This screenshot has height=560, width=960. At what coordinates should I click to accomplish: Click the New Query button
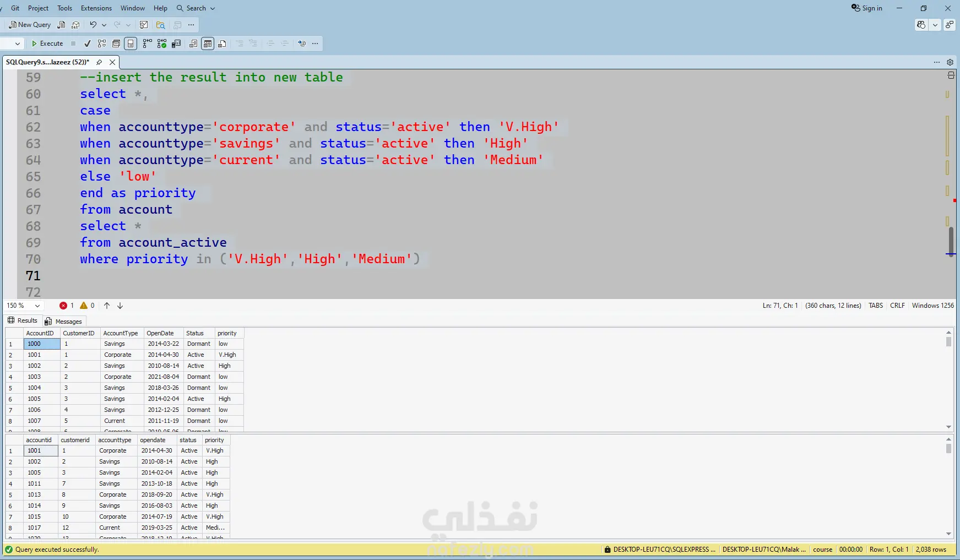pyautogui.click(x=30, y=25)
